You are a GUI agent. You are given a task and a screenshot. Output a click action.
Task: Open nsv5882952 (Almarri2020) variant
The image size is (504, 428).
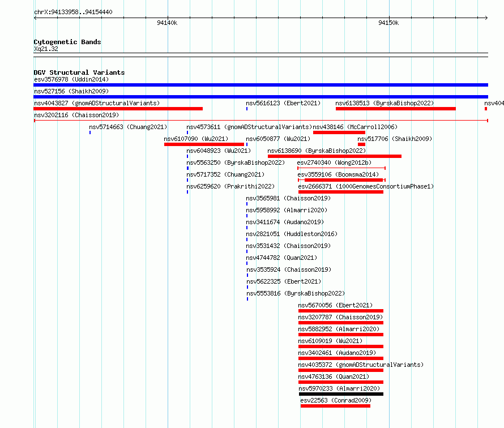click(x=339, y=329)
